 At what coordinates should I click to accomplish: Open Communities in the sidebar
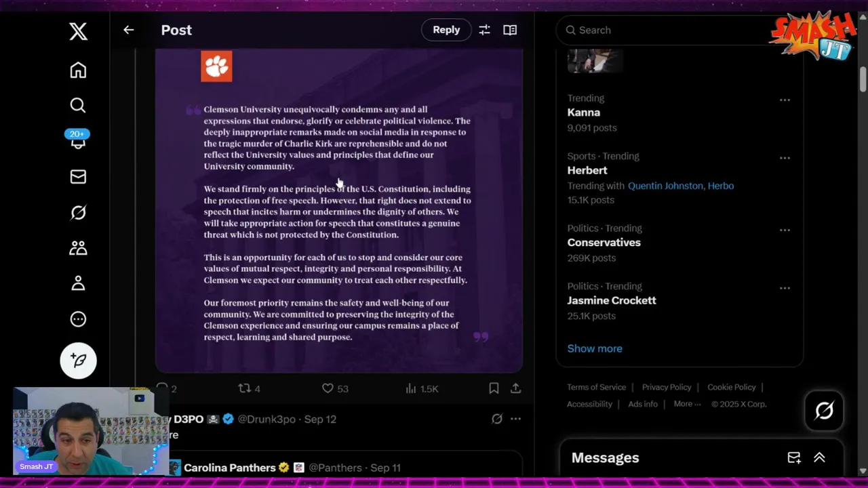78,248
